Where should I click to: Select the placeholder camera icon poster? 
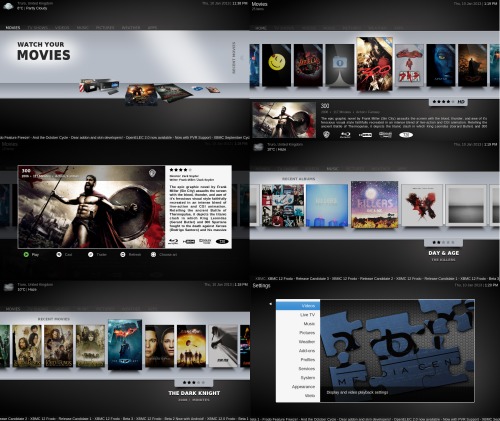click(340, 65)
